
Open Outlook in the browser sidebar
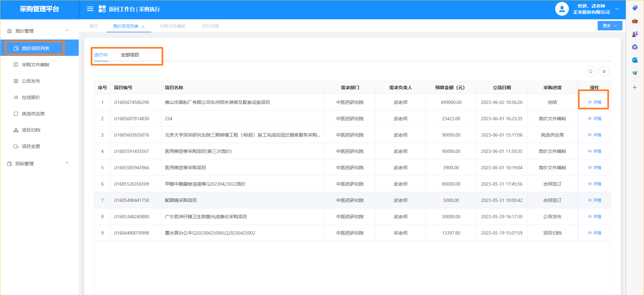click(635, 60)
